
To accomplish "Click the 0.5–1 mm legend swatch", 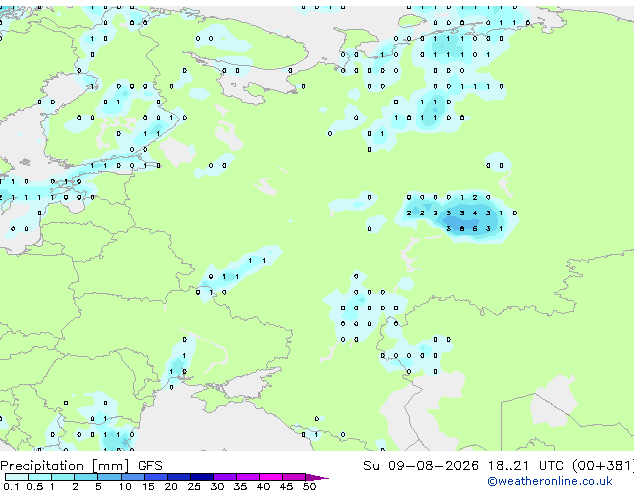I will click(40, 477).
